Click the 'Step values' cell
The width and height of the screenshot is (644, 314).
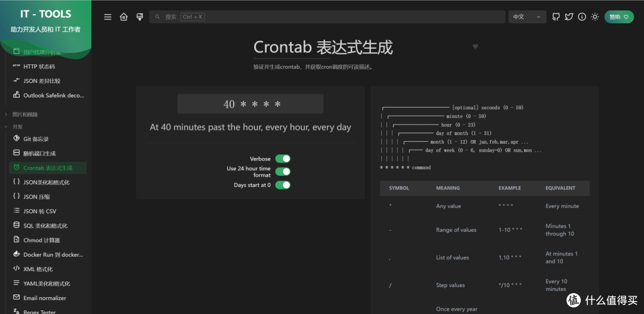(x=450, y=285)
